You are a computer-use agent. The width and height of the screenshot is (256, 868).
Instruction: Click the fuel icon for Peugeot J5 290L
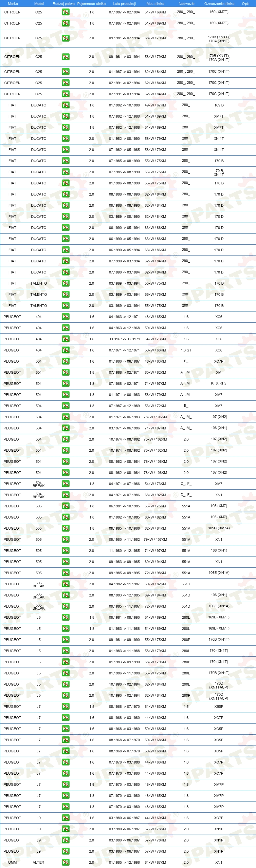[x=66, y=684]
